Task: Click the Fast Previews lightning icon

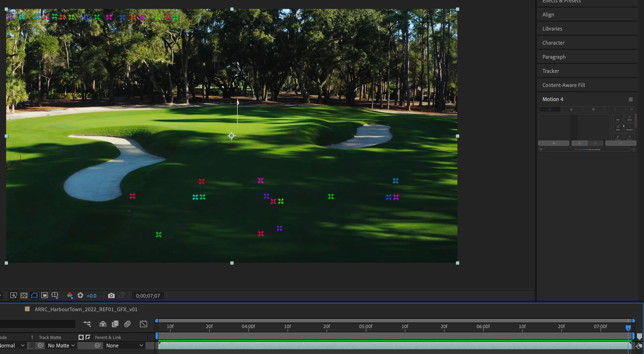Action: tap(13, 295)
